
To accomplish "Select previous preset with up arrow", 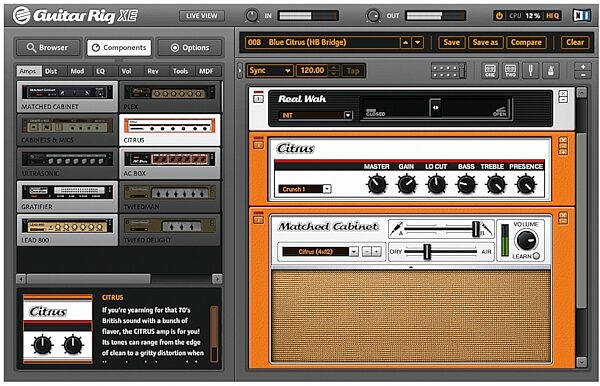I will point(406,42).
